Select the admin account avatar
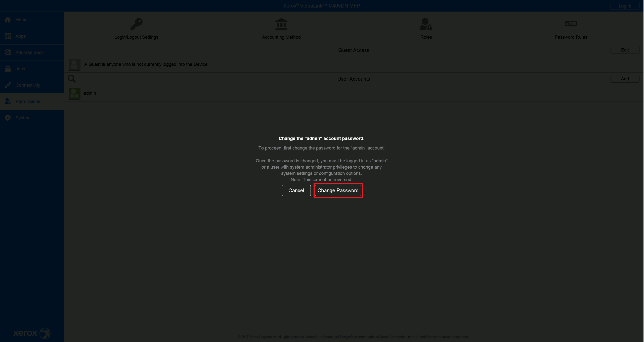The height and width of the screenshot is (342, 644). 74,93
